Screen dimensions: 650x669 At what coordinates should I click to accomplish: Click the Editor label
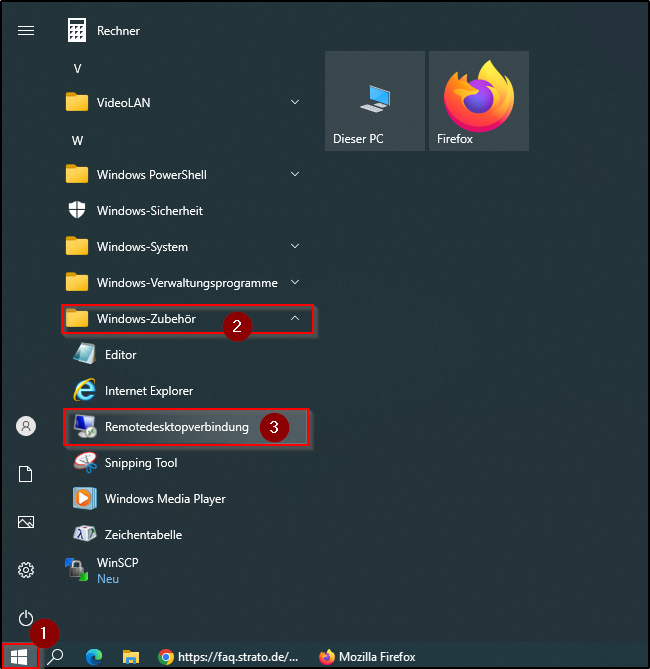click(121, 355)
